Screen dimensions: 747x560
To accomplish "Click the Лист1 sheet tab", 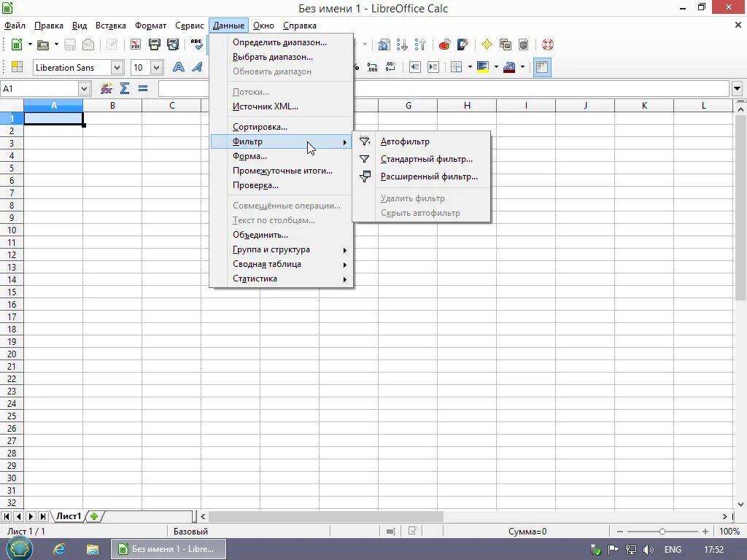I will click(69, 516).
